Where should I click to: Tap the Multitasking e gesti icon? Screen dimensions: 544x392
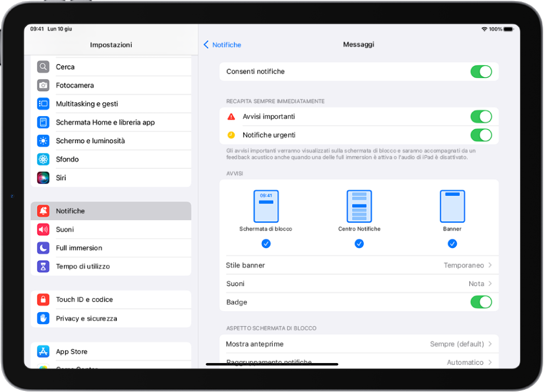[43, 103]
